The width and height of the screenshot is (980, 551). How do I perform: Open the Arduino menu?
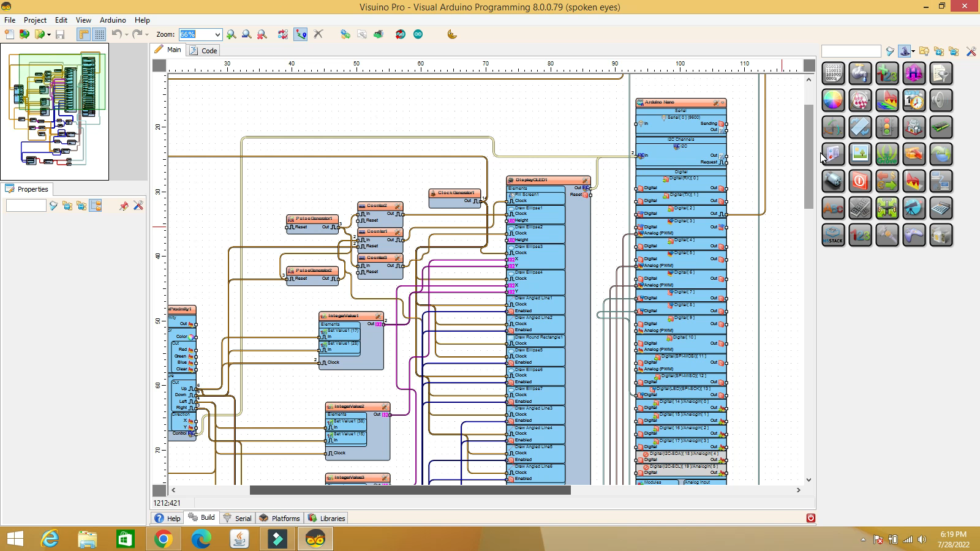coord(113,20)
